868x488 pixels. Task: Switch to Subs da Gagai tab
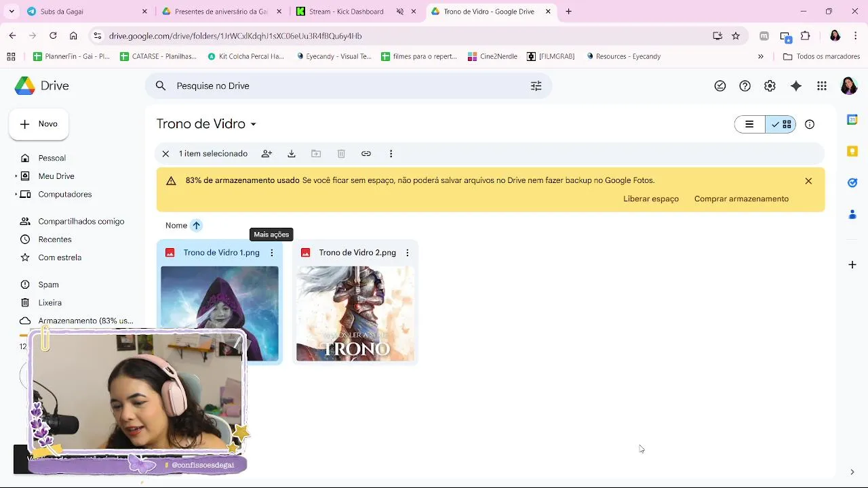pyautogui.click(x=88, y=12)
